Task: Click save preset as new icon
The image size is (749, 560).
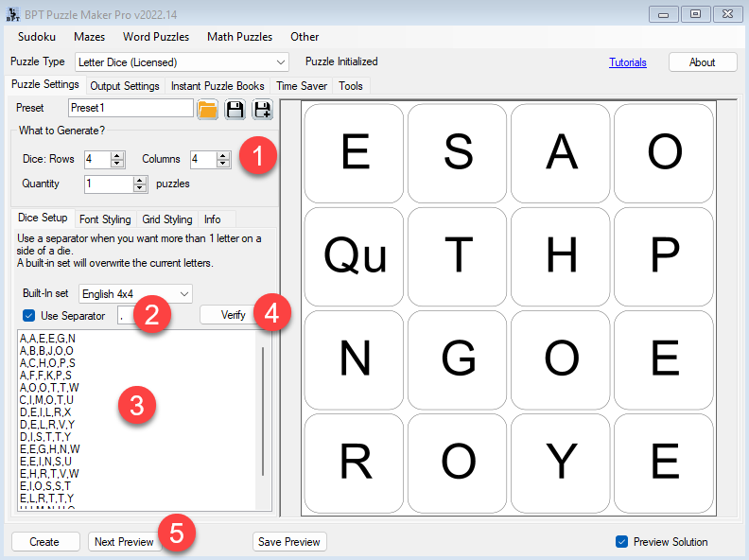Action: pyautogui.click(x=262, y=110)
